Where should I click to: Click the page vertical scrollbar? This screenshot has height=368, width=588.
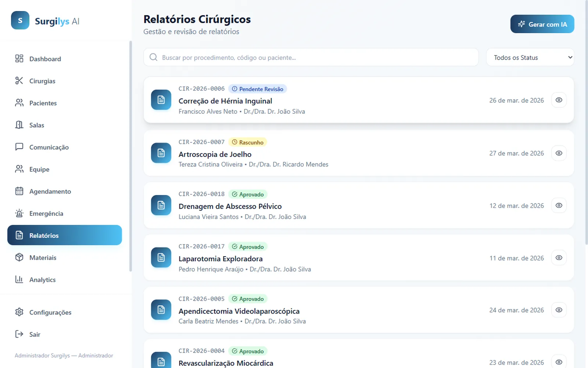586,123
